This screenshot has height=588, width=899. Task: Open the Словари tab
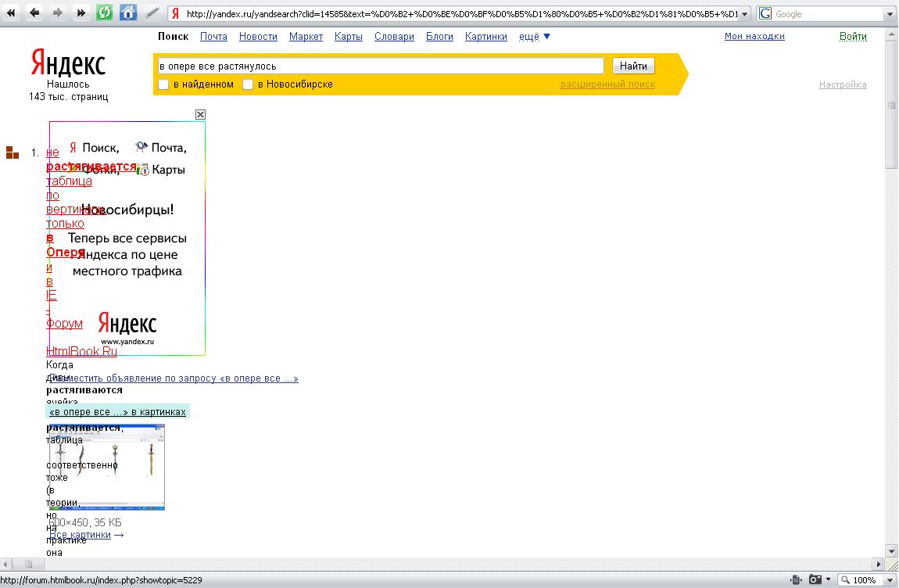point(394,36)
